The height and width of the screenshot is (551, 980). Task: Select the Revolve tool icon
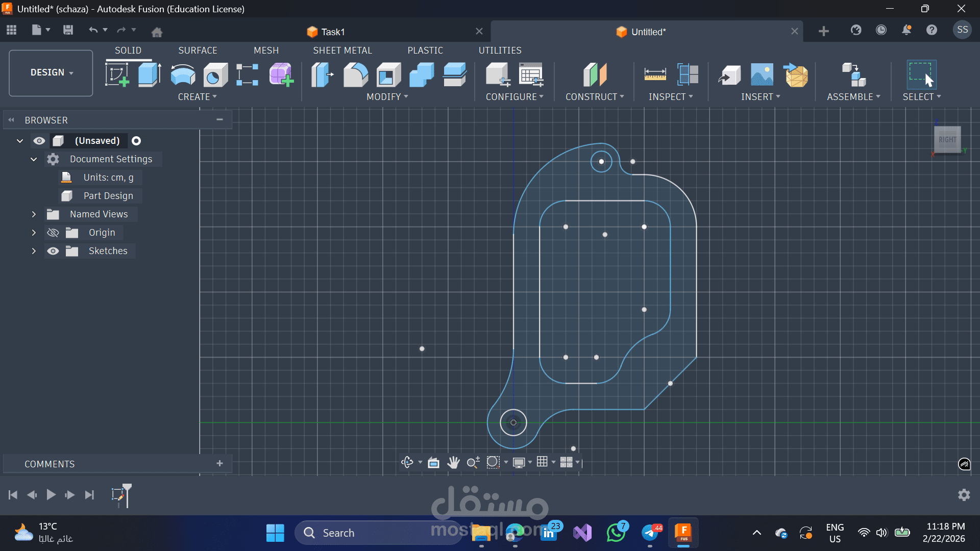pos(183,74)
